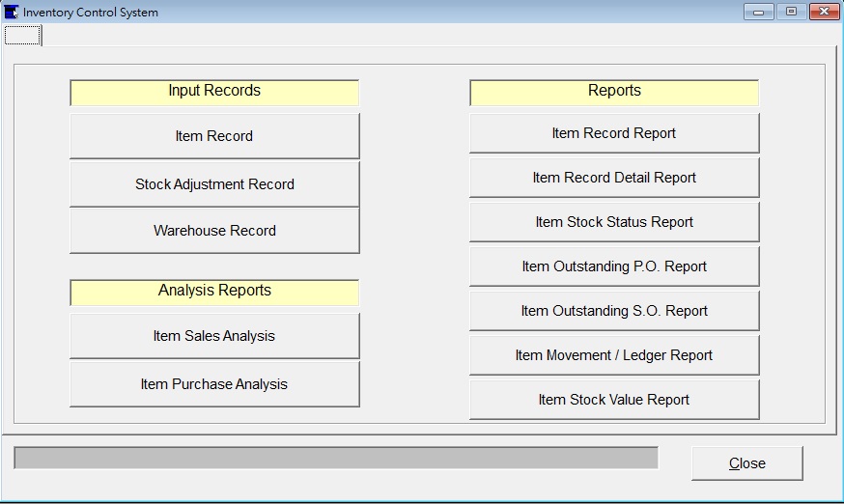844x504 pixels.
Task: Click the Analysis Reports header label
Action: point(214,293)
